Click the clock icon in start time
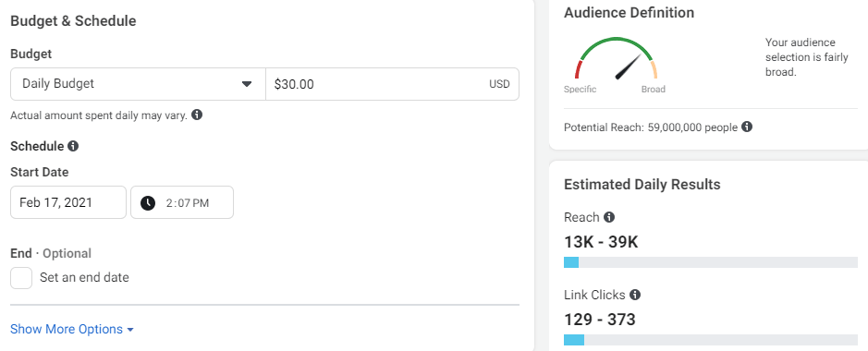The width and height of the screenshot is (868, 351). click(148, 203)
